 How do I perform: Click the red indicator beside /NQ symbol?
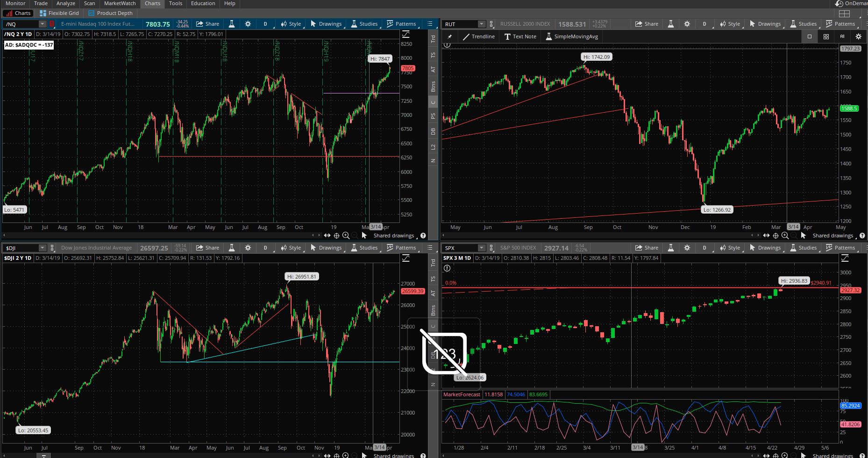click(52, 24)
